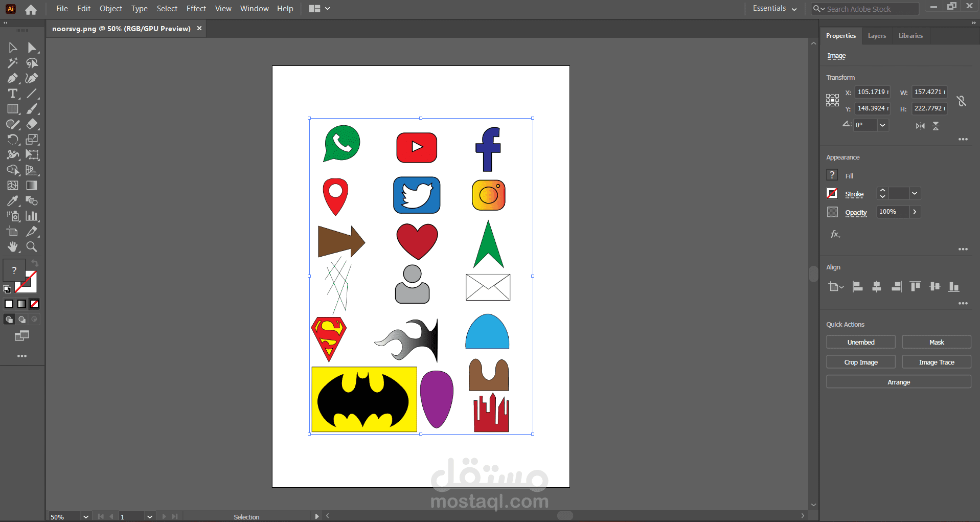Click the X position input field

click(x=873, y=92)
